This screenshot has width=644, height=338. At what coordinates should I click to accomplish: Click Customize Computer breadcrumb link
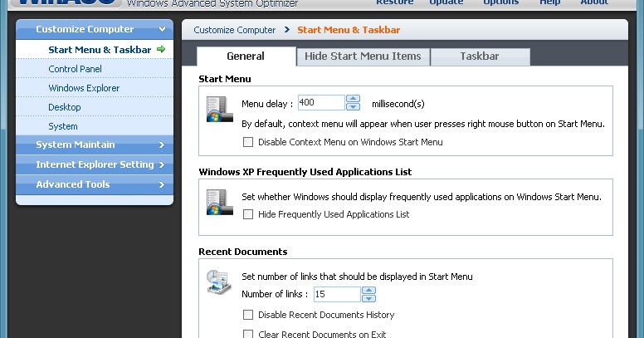[x=235, y=30]
